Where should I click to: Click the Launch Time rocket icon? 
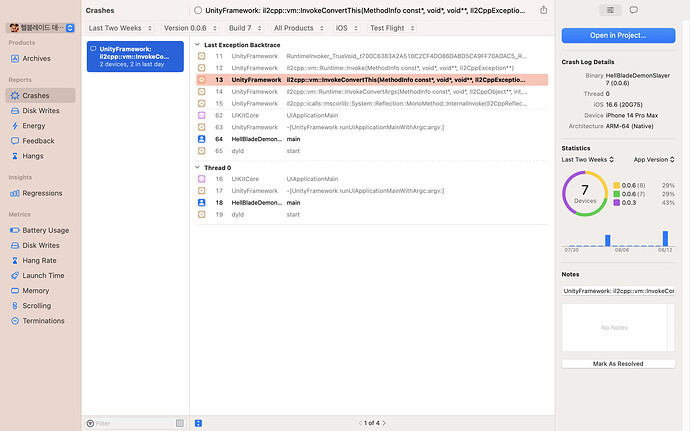(x=15, y=276)
